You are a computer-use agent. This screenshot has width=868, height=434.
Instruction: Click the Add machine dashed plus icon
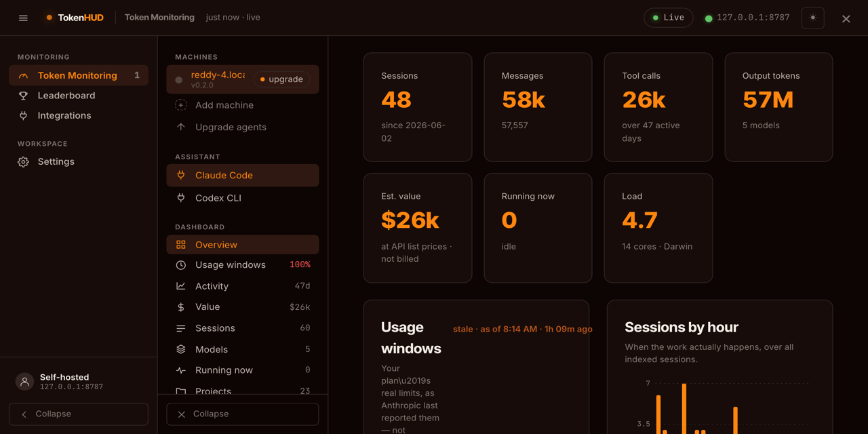pos(181,105)
